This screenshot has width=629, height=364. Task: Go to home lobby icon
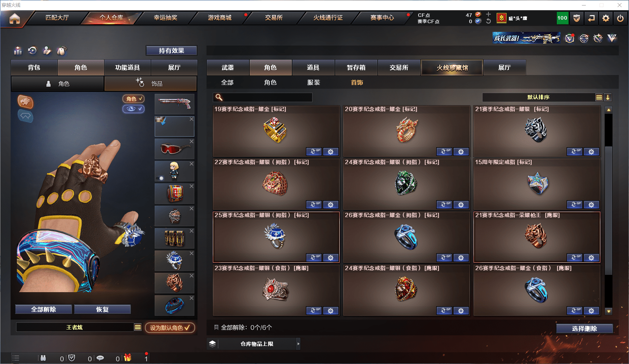point(15,18)
